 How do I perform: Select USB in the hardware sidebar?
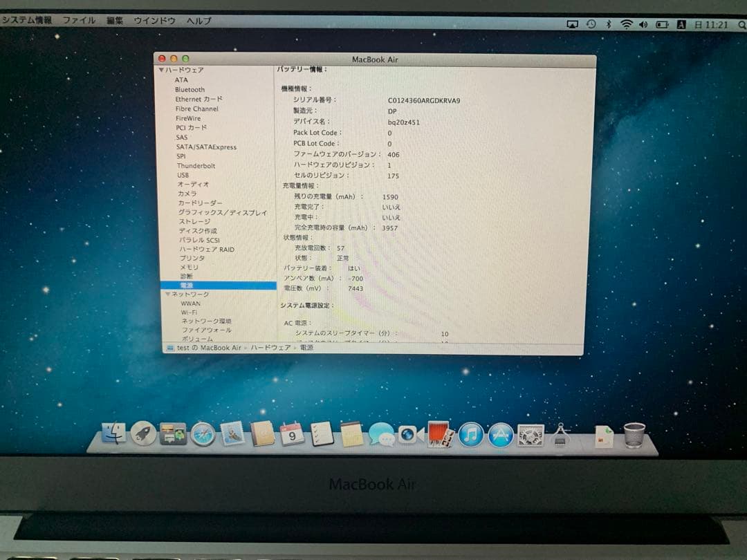tap(182, 176)
